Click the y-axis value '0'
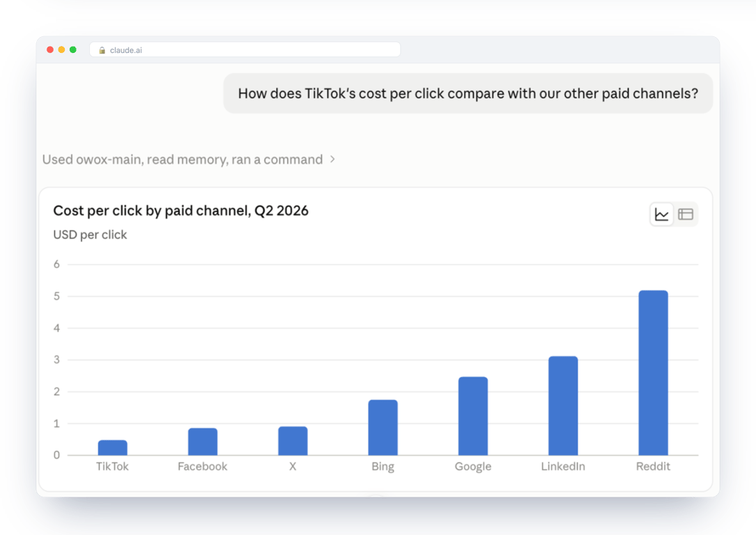 tap(57, 455)
